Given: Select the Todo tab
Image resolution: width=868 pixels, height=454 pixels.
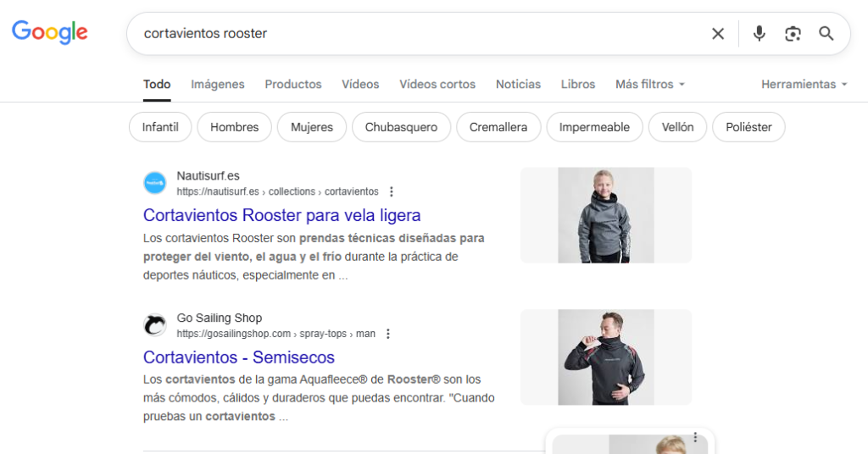Looking at the screenshot, I should click(157, 85).
